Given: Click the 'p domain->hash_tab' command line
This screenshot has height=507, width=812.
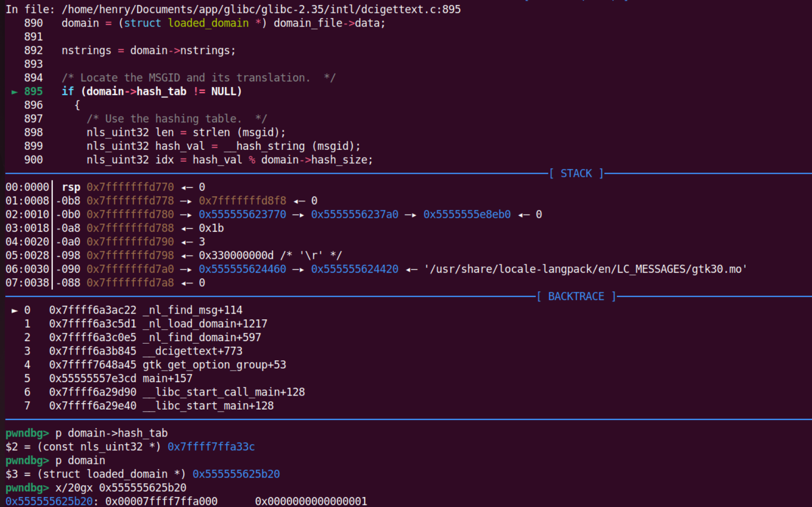Looking at the screenshot, I should point(112,433).
